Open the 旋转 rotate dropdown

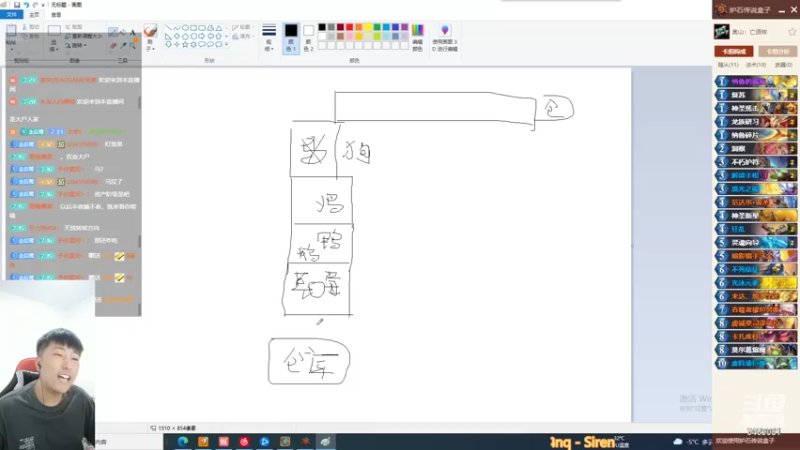click(x=76, y=45)
